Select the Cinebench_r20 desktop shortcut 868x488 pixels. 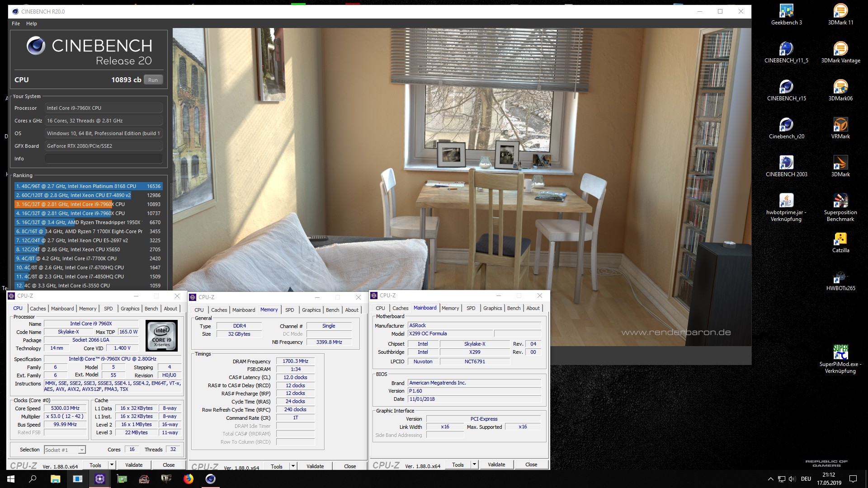coord(786,128)
